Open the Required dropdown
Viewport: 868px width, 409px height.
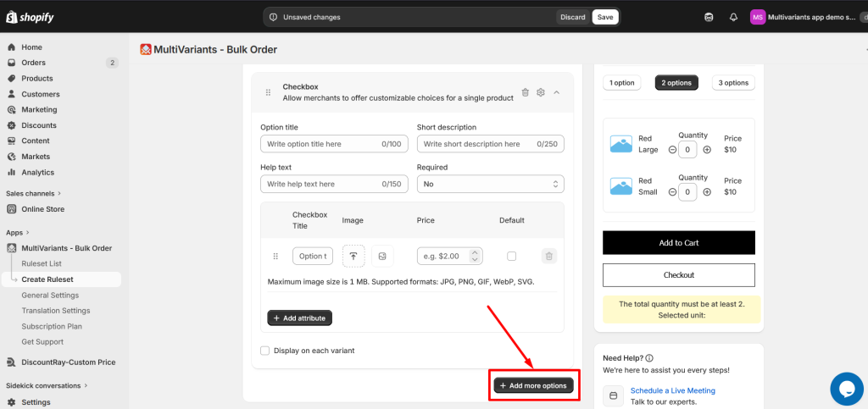coord(491,184)
